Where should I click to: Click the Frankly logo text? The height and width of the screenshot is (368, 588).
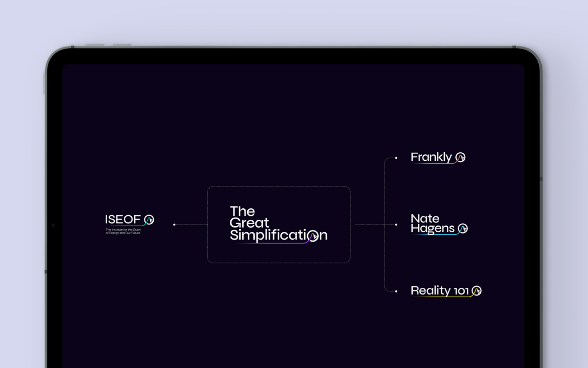pos(431,158)
